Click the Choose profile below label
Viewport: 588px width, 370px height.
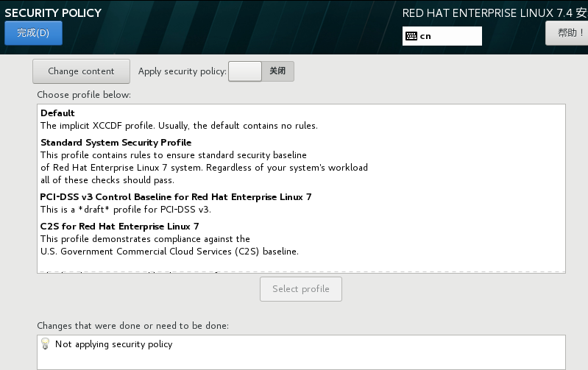coord(84,95)
